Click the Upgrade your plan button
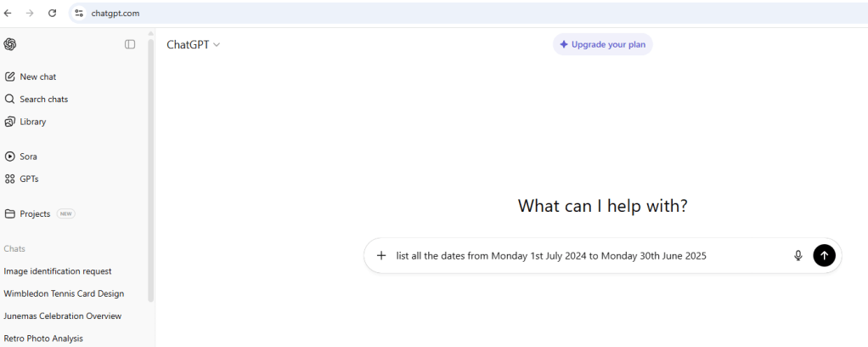The width and height of the screenshot is (868, 347). (602, 44)
